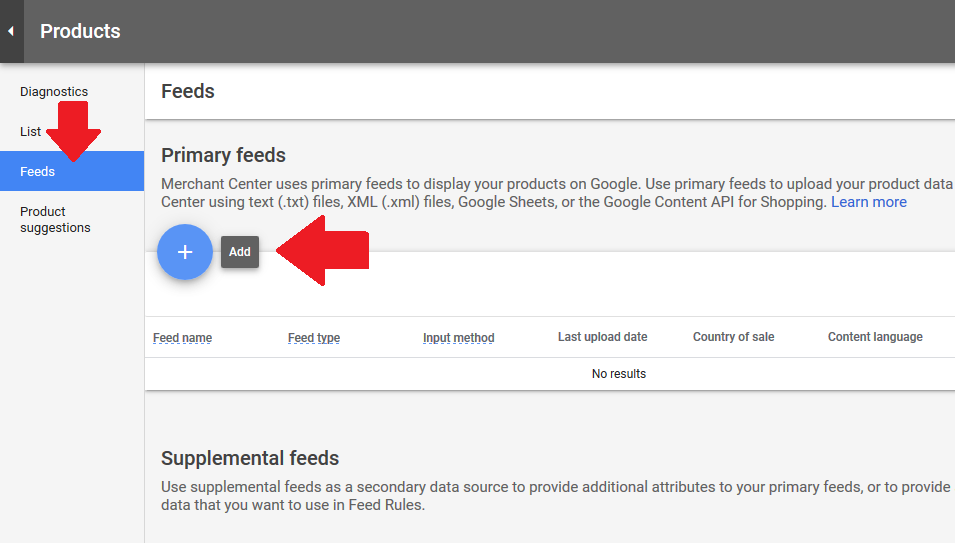Screen dimensions: 955x543
Task: Click the Country of sale column header
Action: coord(733,337)
